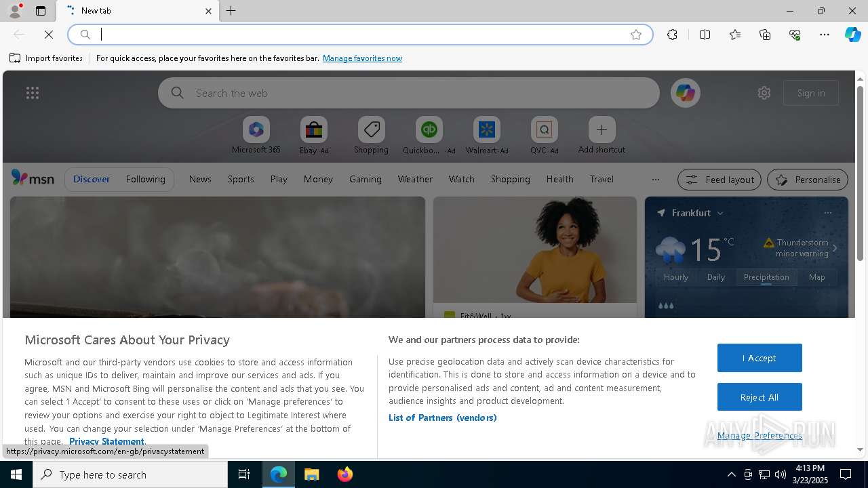Screen dimensions: 868x488
Task: Switch to the Following tab
Action: pos(145,179)
